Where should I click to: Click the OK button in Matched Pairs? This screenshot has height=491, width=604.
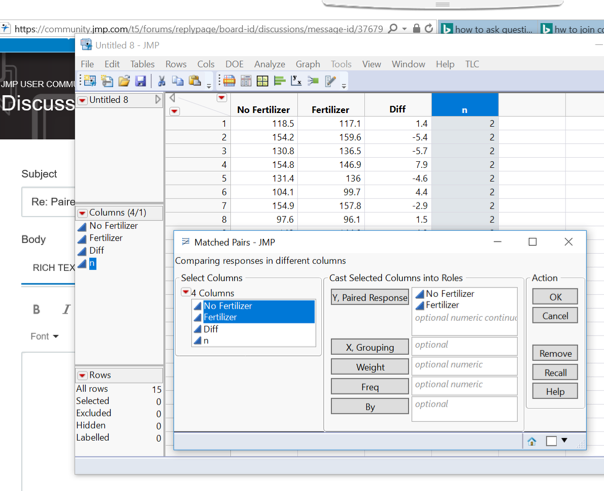tap(555, 297)
